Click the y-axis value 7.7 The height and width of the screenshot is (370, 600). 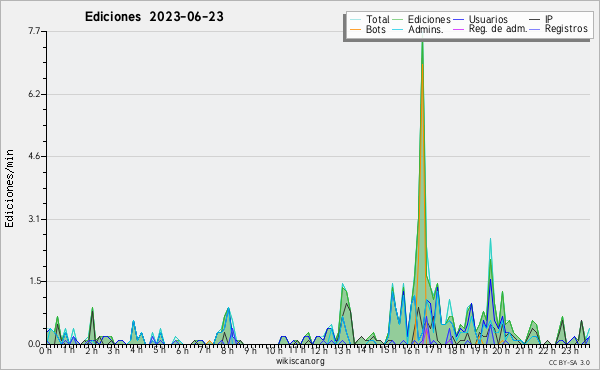pyautogui.click(x=34, y=31)
